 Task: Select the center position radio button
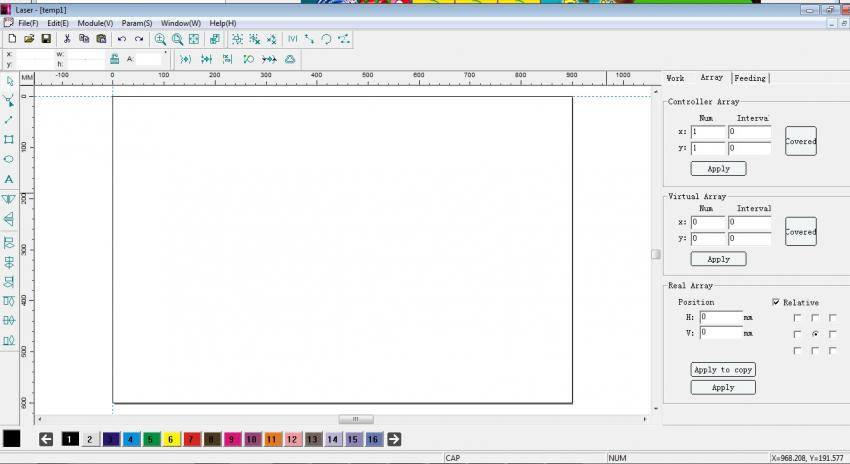[815, 334]
